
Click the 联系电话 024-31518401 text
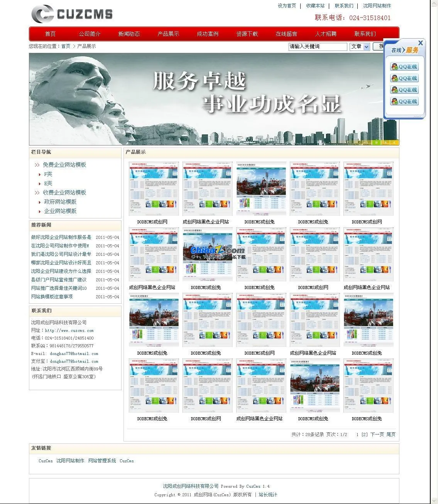click(x=353, y=18)
